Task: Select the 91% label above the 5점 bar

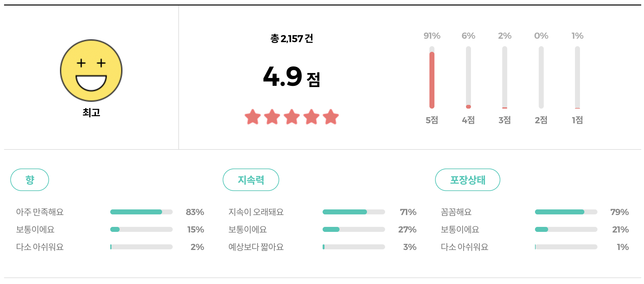Action: point(432,36)
